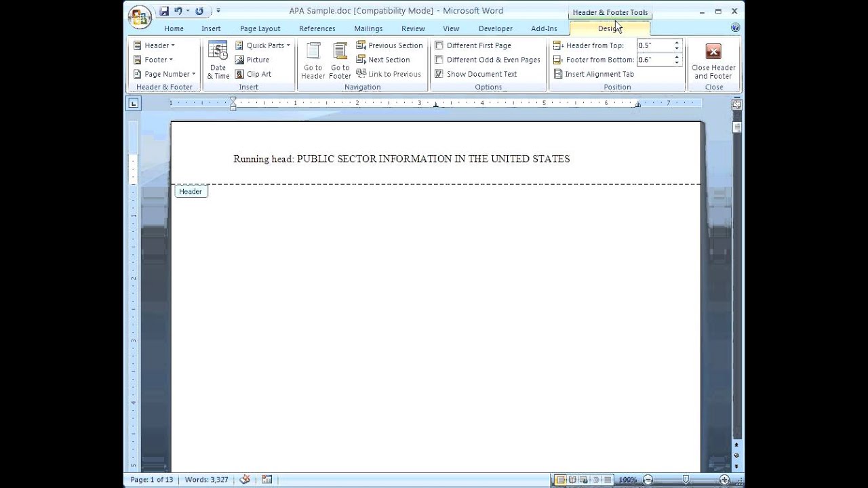Go to previous page using scrollbar arrow
The image size is (868, 488).
pyautogui.click(x=736, y=445)
